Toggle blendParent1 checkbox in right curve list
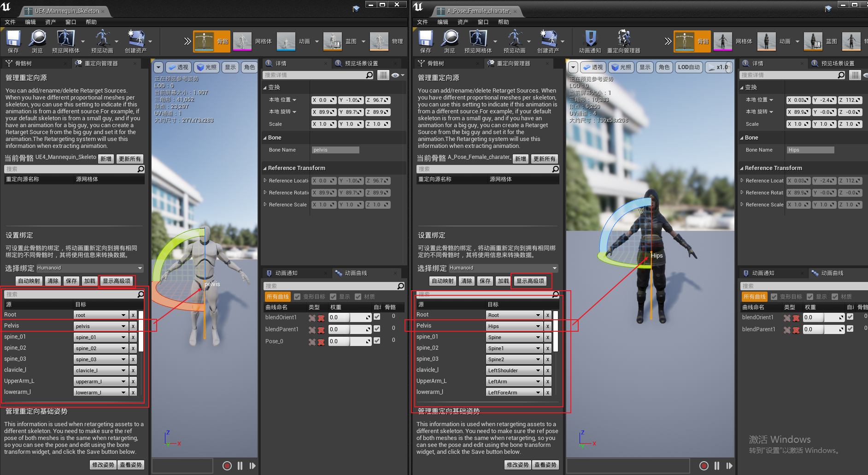This screenshot has height=475, width=868. tap(850, 329)
